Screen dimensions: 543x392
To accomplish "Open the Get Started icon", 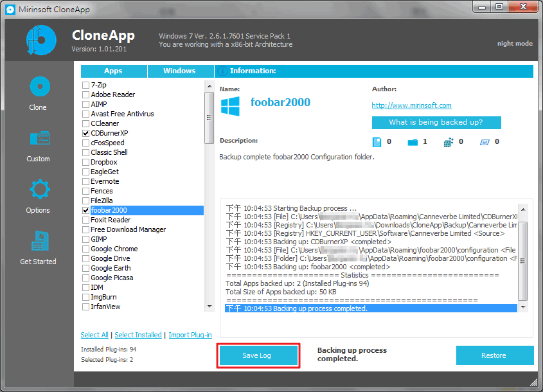I will (40, 240).
